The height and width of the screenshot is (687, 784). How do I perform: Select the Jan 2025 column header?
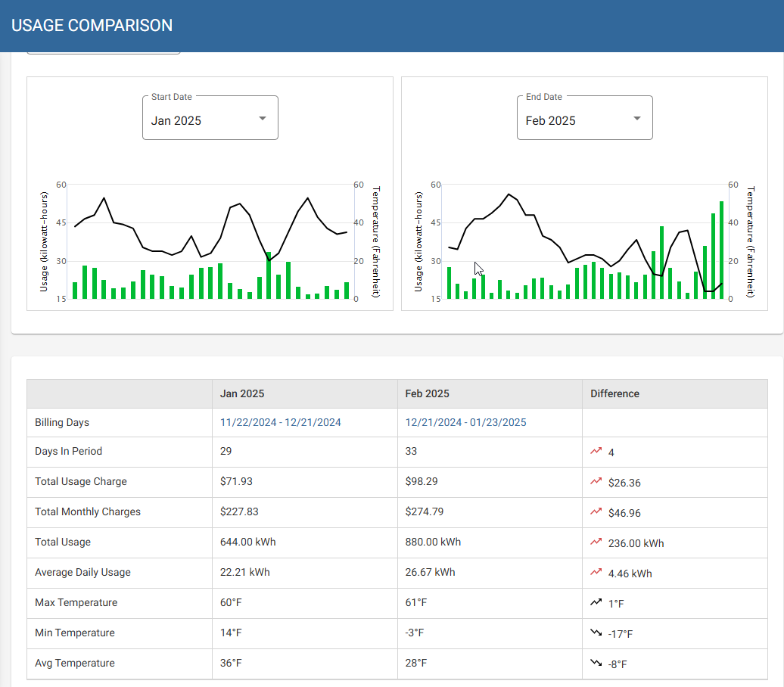coord(242,393)
